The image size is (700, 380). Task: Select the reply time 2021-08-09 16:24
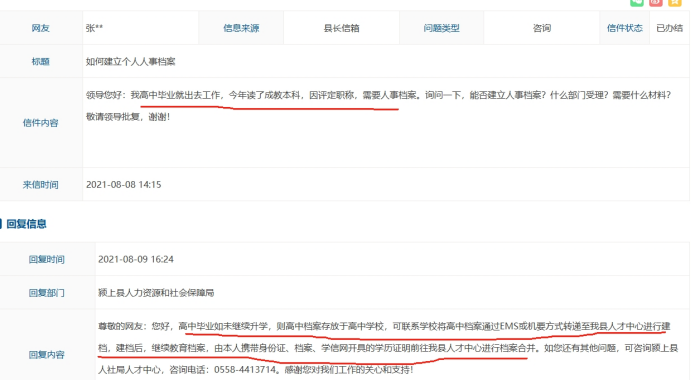tap(136, 259)
